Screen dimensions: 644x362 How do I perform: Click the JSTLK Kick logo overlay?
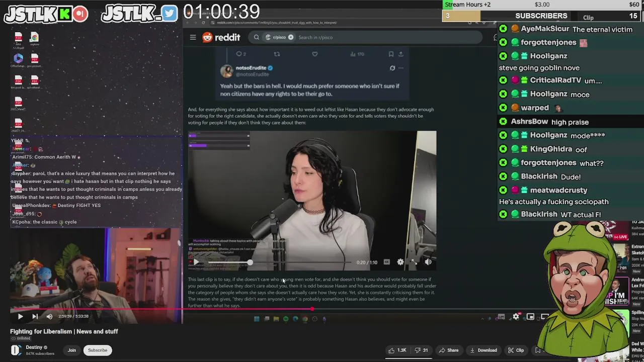point(46,14)
